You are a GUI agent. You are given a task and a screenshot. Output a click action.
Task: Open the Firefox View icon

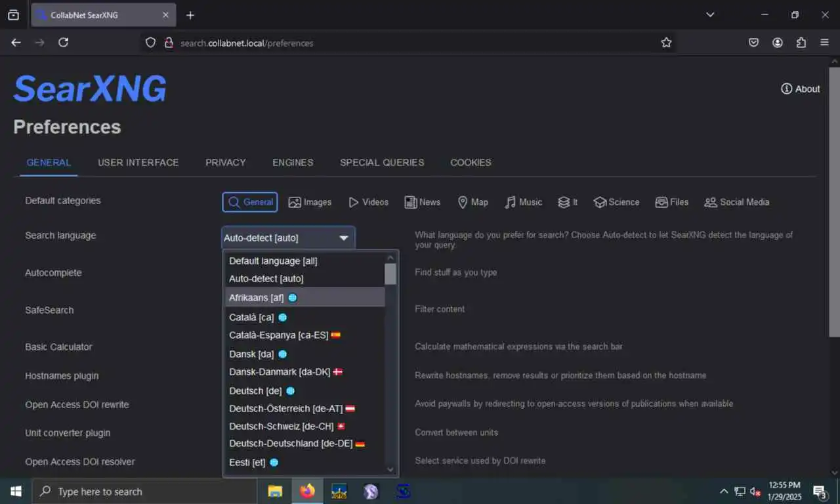click(x=13, y=15)
